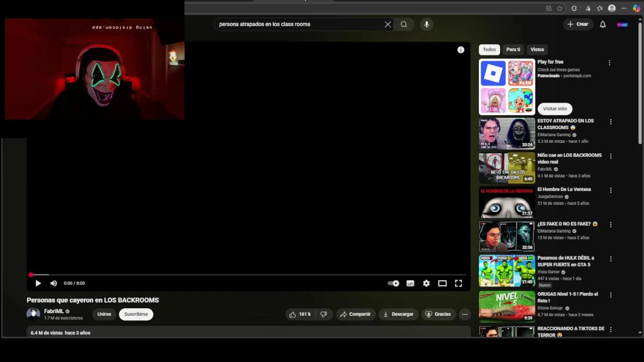Open browser favorites list icon
Screen dimensions: 644x362
600,8
